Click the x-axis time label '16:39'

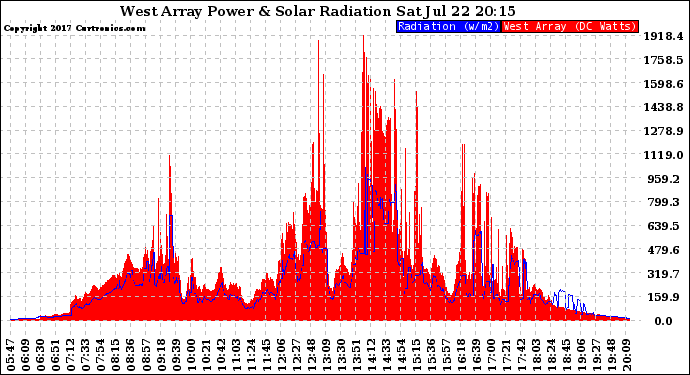tap(476, 355)
